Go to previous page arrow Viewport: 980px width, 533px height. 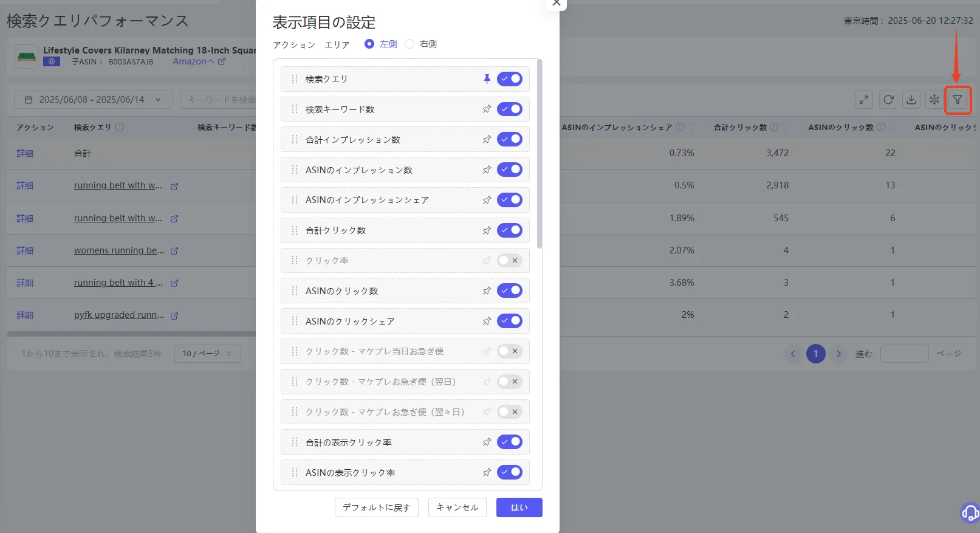793,354
